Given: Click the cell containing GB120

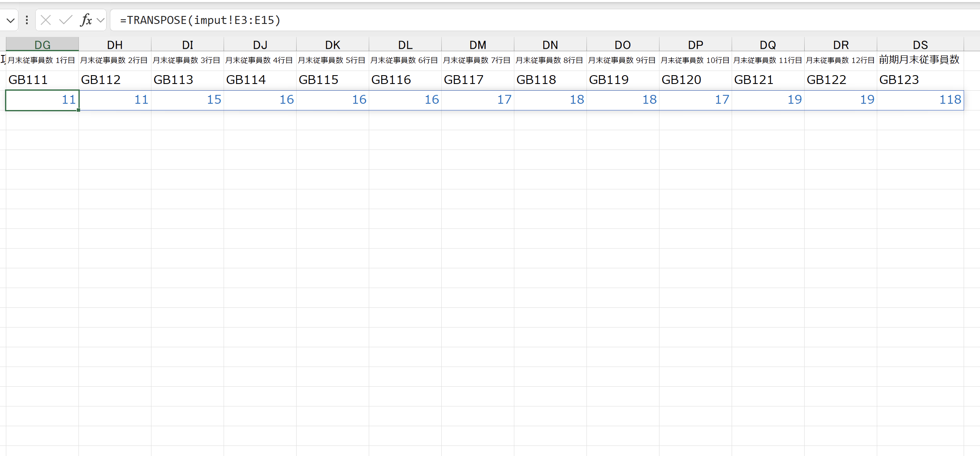Looking at the screenshot, I should tap(695, 80).
